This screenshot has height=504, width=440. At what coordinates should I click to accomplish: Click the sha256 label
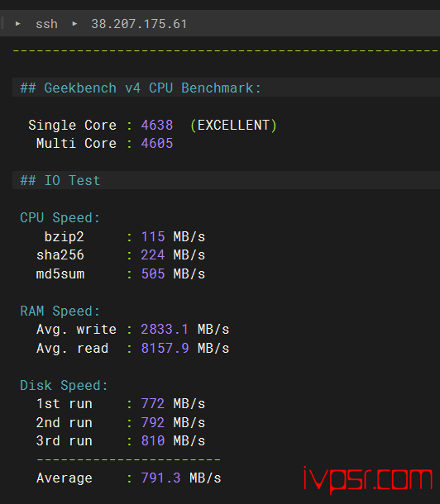(60, 255)
